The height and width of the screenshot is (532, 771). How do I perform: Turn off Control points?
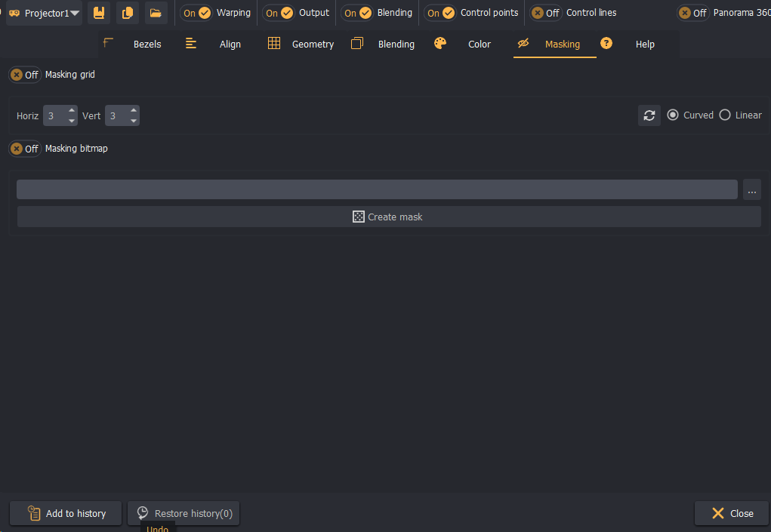coord(440,13)
